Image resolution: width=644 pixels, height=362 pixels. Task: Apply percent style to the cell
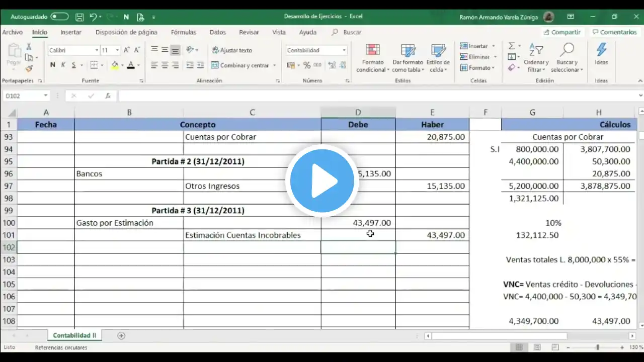[306, 65]
